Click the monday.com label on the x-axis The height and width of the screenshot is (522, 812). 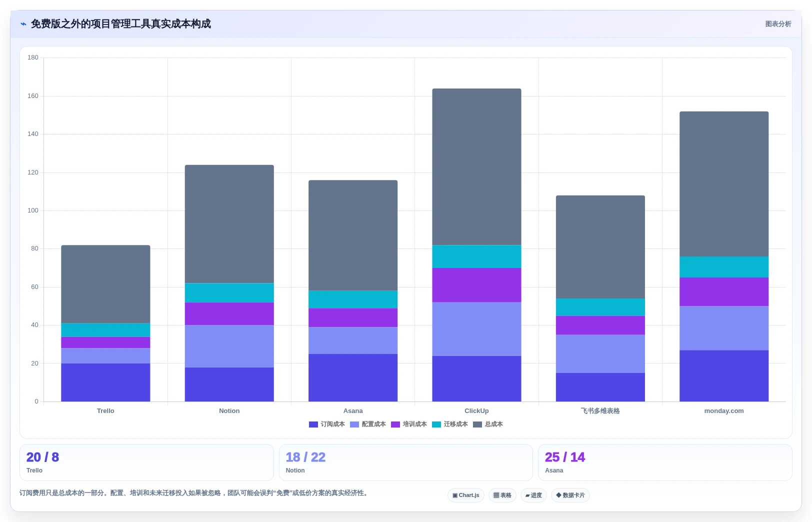(x=724, y=411)
